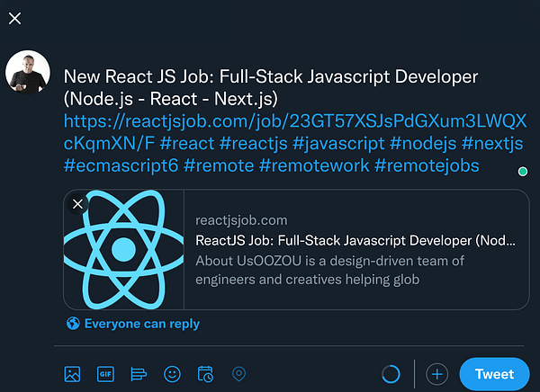Add a location tag
This screenshot has height=392, width=540.
[238, 374]
